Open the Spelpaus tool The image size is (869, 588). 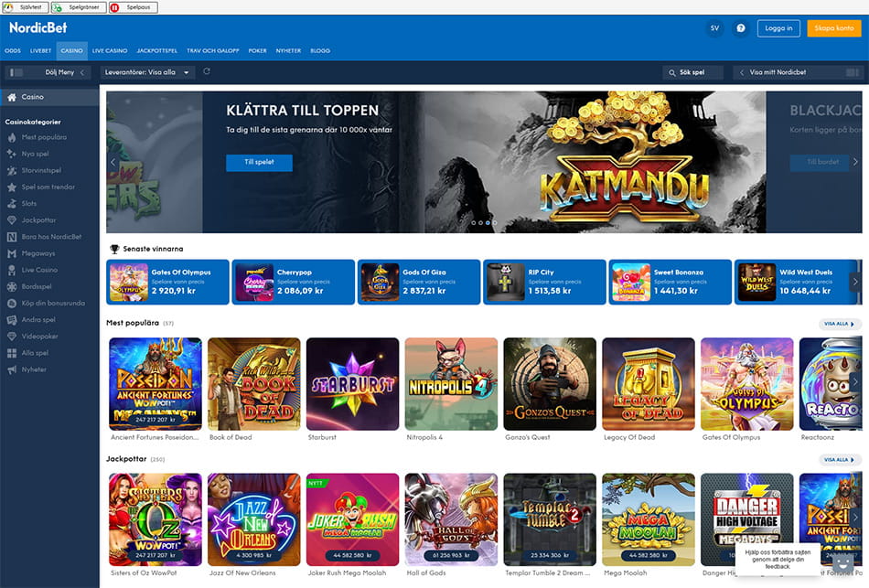point(133,7)
